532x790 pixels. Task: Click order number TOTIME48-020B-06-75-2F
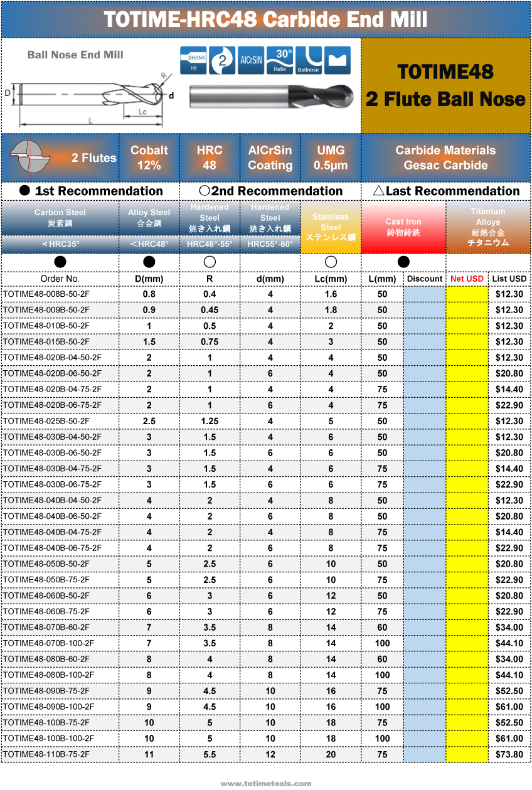[52, 405]
